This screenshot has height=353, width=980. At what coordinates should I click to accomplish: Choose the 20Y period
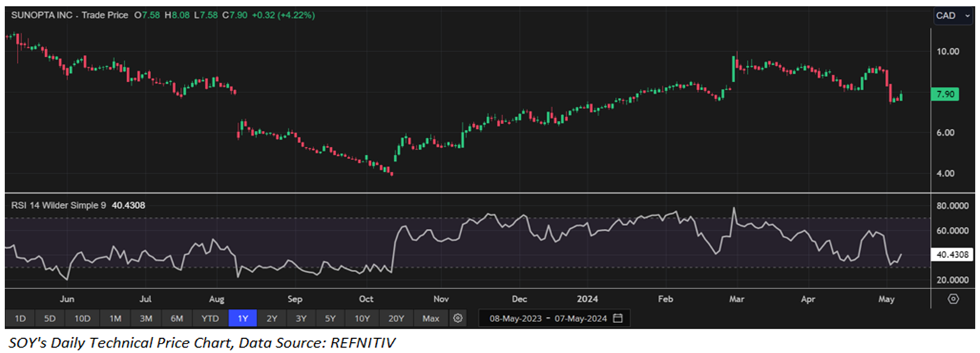coord(394,318)
